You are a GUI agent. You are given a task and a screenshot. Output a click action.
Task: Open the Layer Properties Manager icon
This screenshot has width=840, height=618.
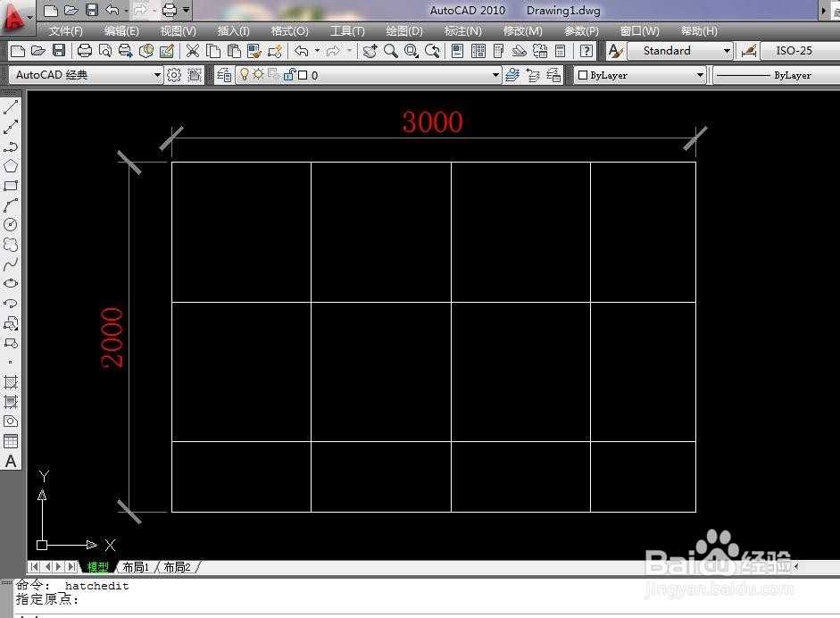click(224, 75)
